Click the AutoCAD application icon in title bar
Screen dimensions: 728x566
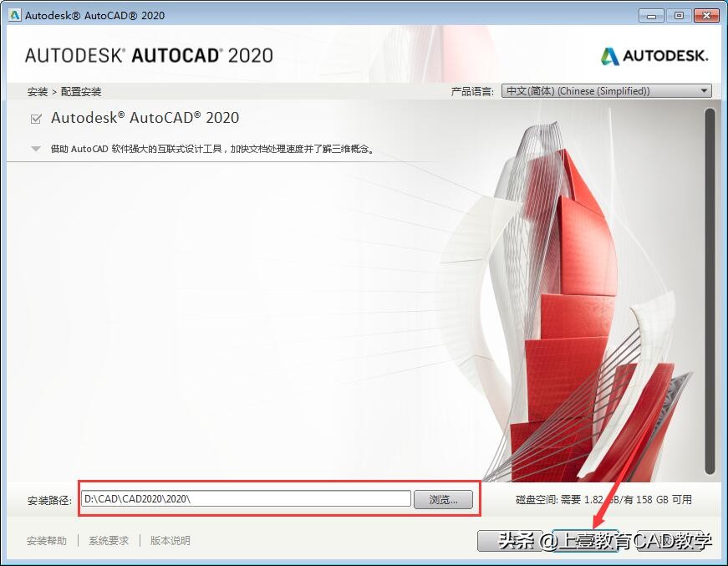click(x=13, y=14)
